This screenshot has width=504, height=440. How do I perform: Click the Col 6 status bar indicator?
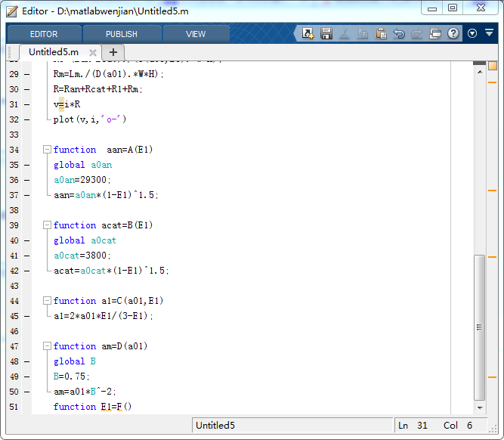pyautogui.click(x=458, y=425)
